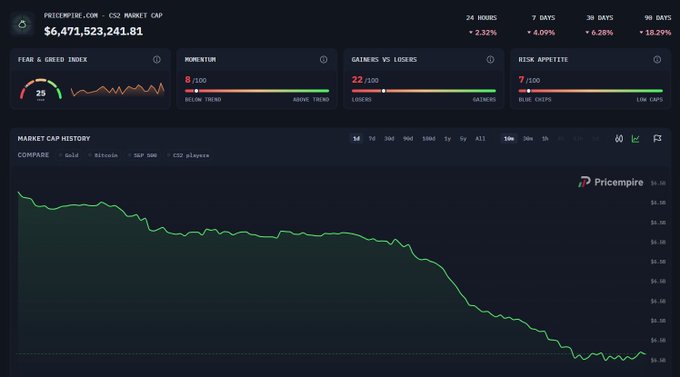This screenshot has width=680, height=377.
Task: Click the Momentum score 8/100
Action: 196,80
